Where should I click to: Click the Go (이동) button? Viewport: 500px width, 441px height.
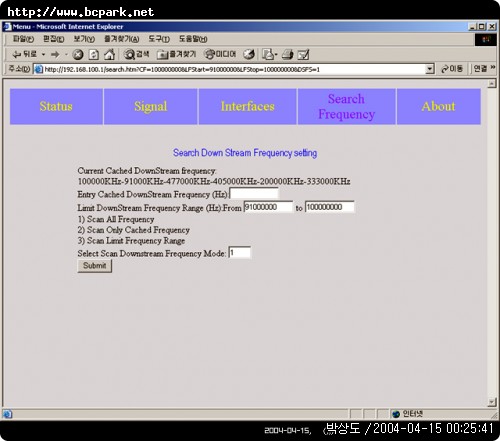452,69
